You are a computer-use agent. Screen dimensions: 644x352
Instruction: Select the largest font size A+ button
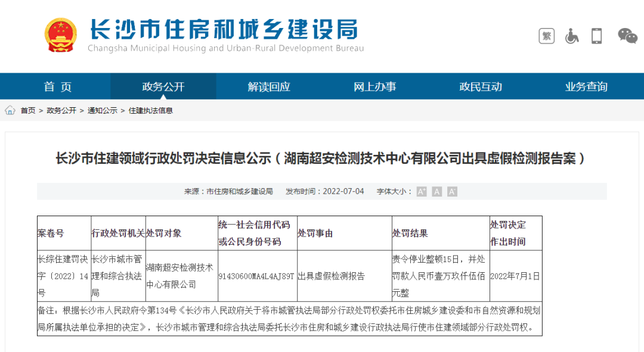point(422,191)
